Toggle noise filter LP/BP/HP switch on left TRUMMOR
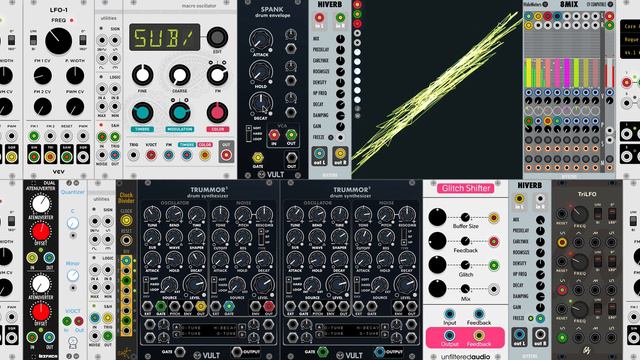Image resolution: width=640 pixels, height=360 pixels. tap(261, 237)
